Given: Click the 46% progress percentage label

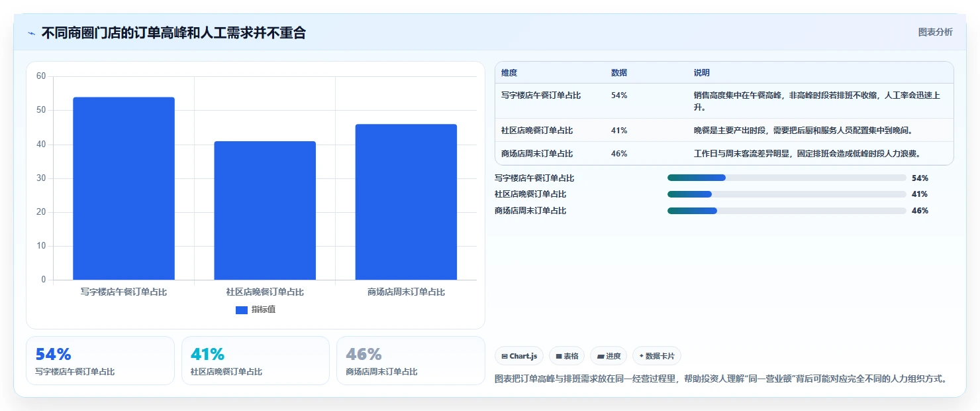Looking at the screenshot, I should (920, 211).
